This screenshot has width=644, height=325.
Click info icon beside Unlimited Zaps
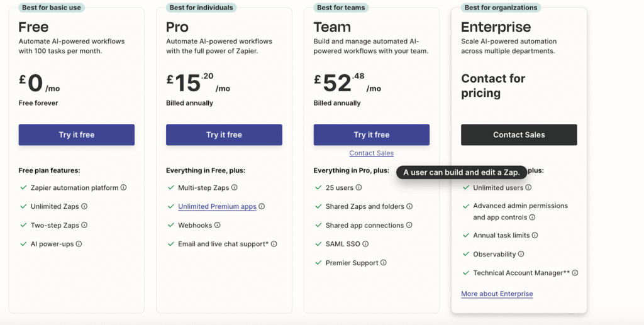84,206
